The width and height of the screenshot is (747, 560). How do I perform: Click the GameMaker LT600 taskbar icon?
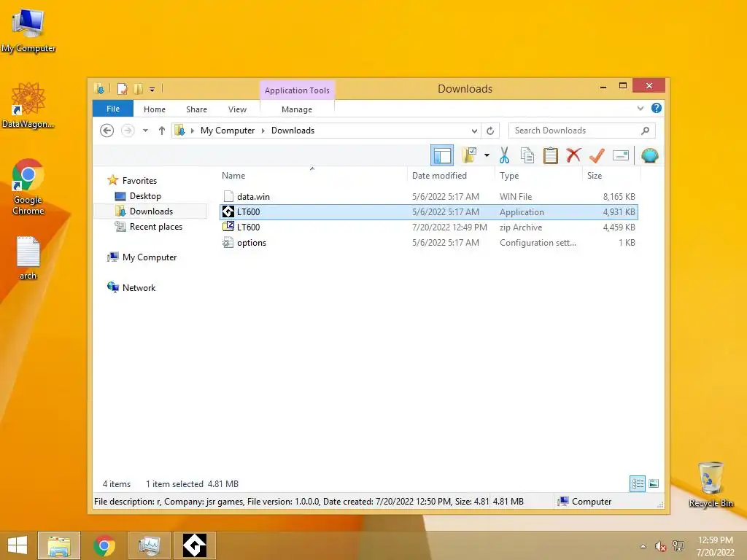[195, 545]
